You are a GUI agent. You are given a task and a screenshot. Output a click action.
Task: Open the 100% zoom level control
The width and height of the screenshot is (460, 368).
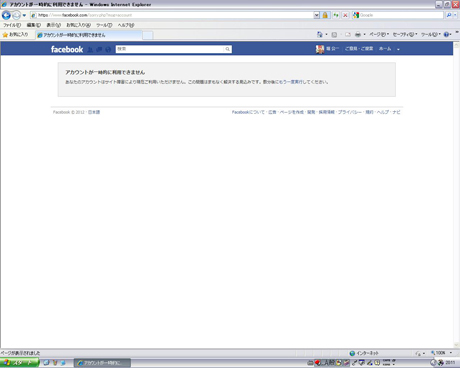point(441,353)
